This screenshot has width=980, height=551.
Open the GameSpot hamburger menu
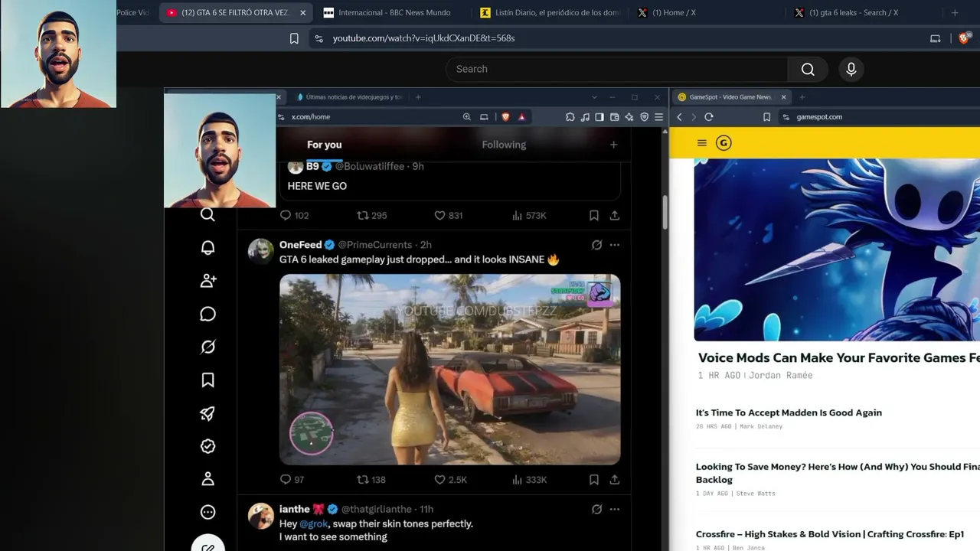(x=701, y=143)
